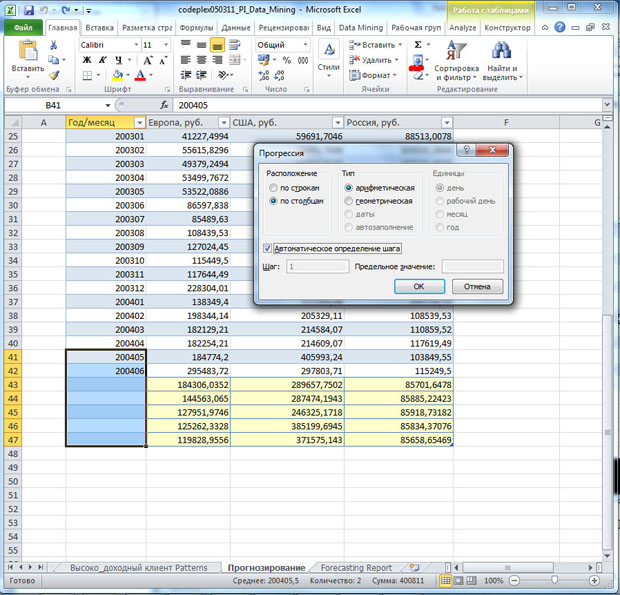The height and width of the screenshot is (595, 620).
Task: Open the font size dropdown
Action: 166,45
